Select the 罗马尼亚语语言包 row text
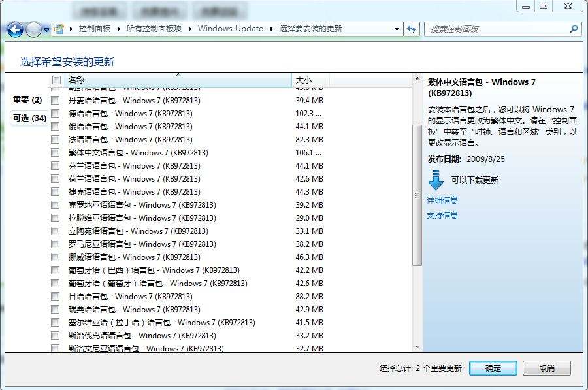 pos(142,244)
